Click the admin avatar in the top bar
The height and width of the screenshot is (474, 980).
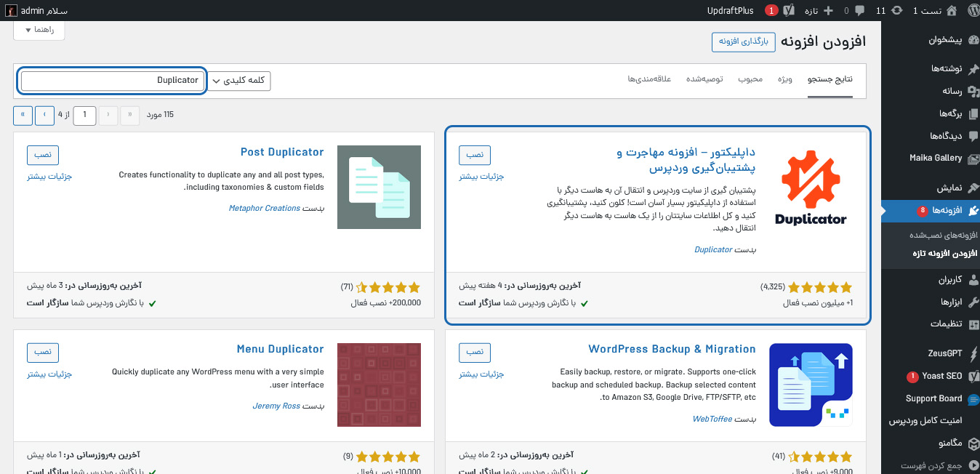[12, 11]
